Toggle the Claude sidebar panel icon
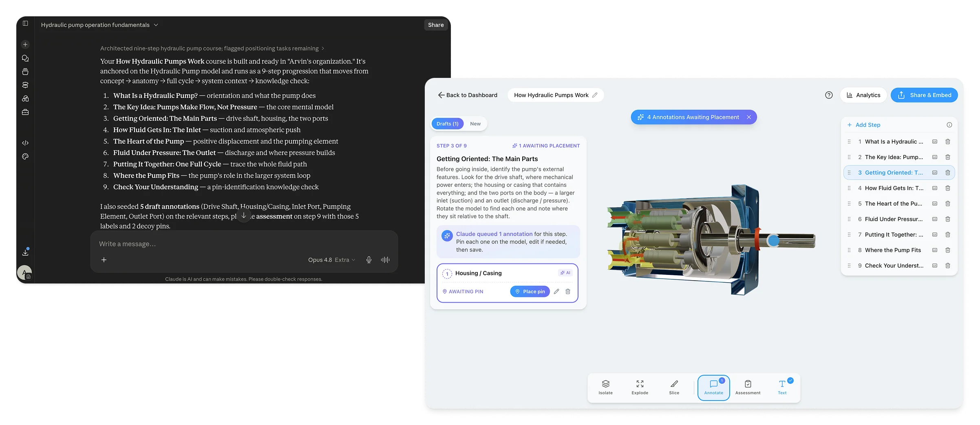 click(x=25, y=23)
